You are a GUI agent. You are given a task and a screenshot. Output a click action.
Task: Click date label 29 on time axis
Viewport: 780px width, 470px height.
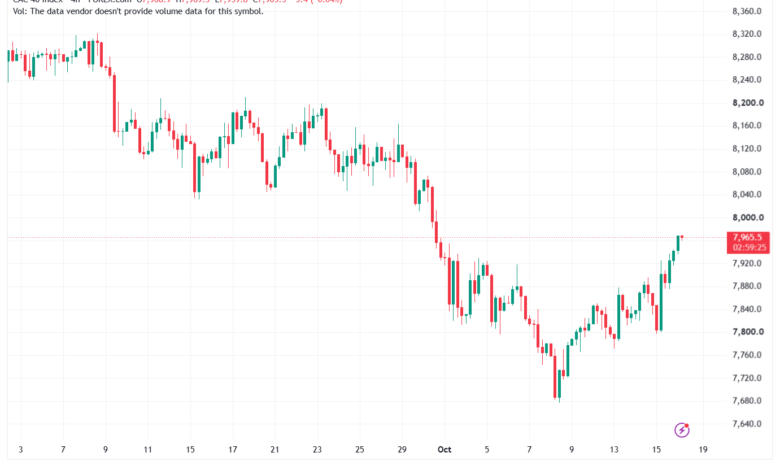click(402, 450)
